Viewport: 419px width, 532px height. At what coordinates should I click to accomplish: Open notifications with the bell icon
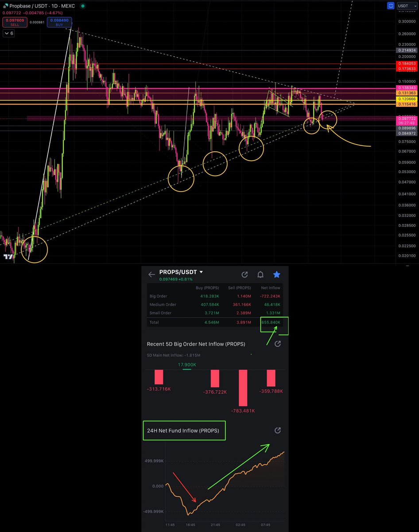pos(260,274)
